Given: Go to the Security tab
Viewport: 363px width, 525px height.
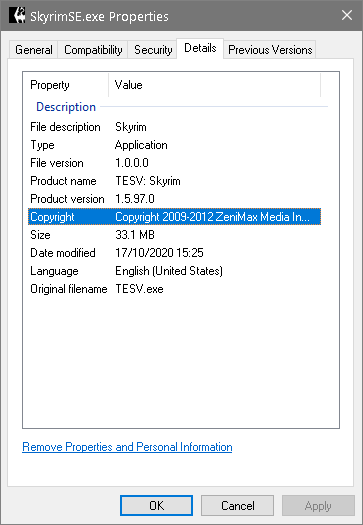Looking at the screenshot, I should (x=153, y=50).
